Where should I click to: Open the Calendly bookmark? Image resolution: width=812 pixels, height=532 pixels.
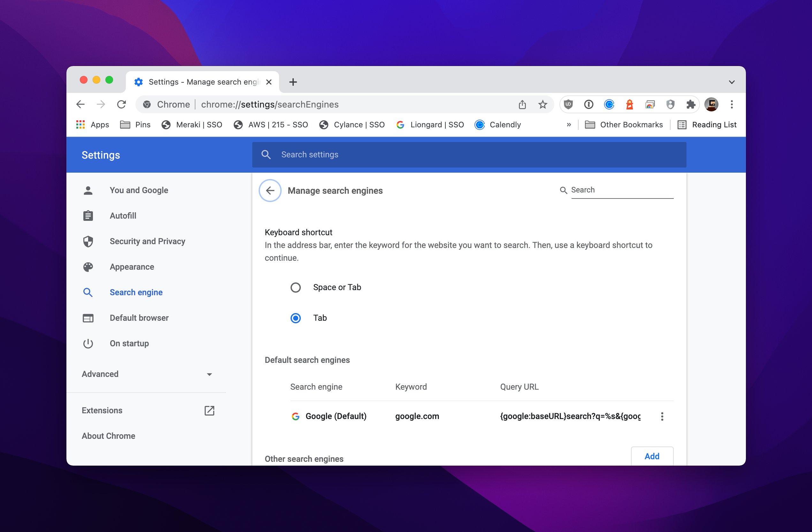click(498, 125)
